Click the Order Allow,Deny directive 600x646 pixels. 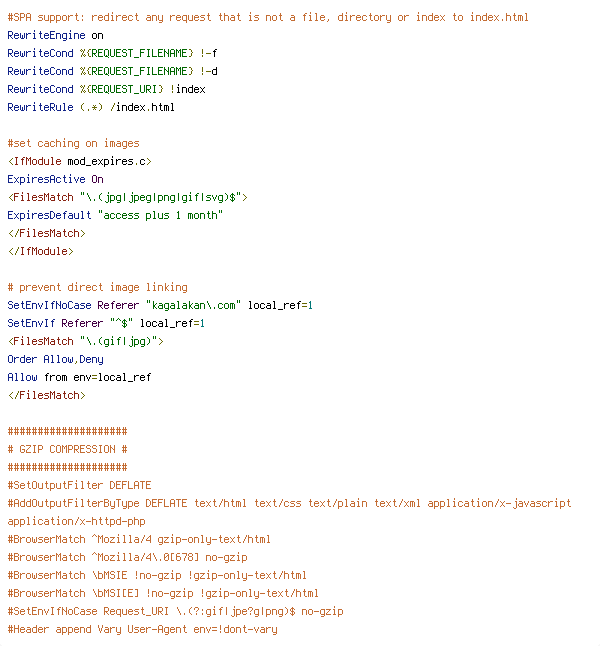[55, 360]
